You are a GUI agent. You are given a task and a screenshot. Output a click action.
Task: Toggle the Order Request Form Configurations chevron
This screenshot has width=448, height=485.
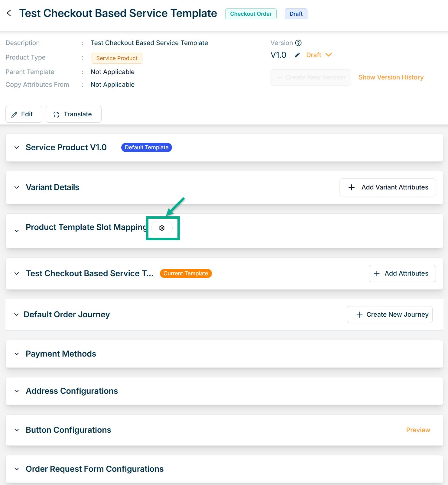(17, 469)
